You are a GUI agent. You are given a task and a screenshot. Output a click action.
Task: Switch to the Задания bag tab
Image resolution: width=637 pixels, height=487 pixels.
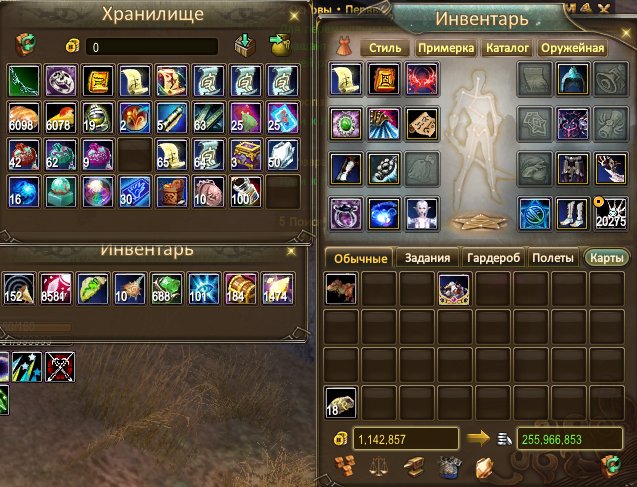coord(427,258)
